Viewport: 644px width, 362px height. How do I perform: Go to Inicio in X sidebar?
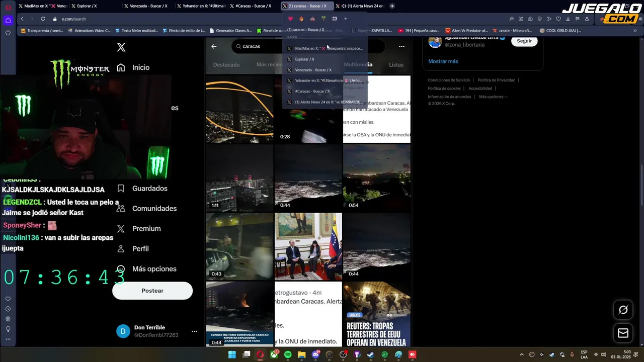pos(133,67)
